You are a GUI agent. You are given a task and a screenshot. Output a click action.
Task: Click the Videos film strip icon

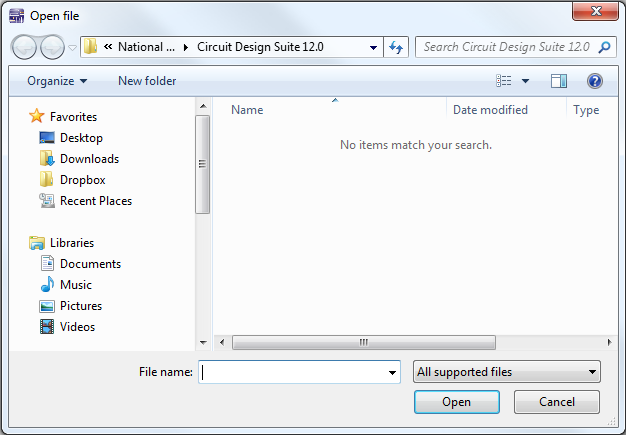[x=47, y=327]
